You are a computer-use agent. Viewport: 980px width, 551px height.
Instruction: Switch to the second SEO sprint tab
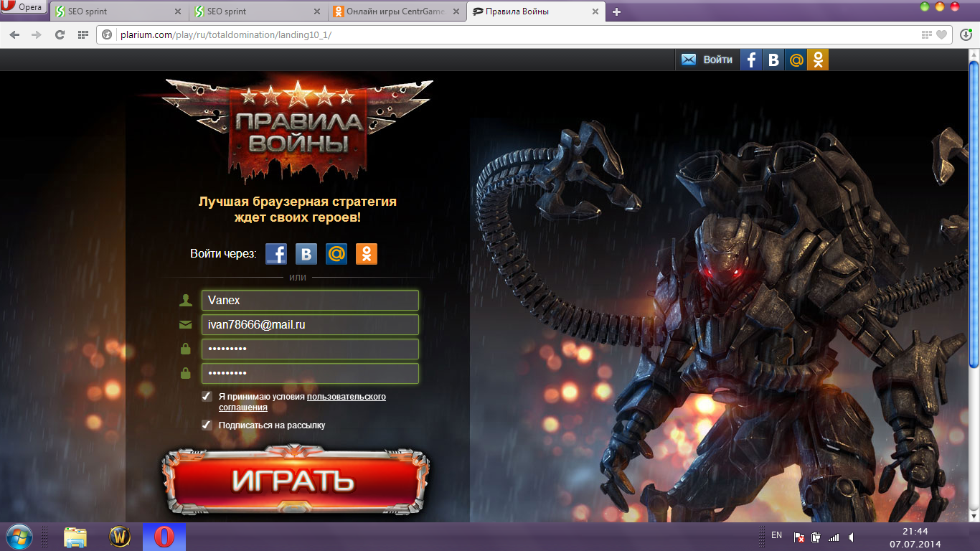258,11
